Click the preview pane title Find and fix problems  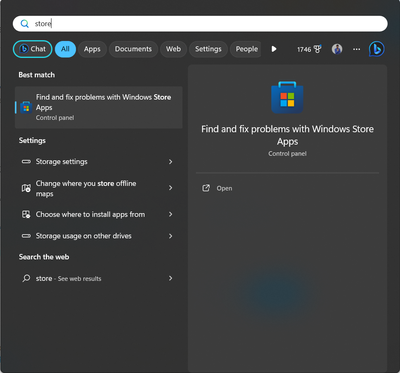[x=287, y=135]
